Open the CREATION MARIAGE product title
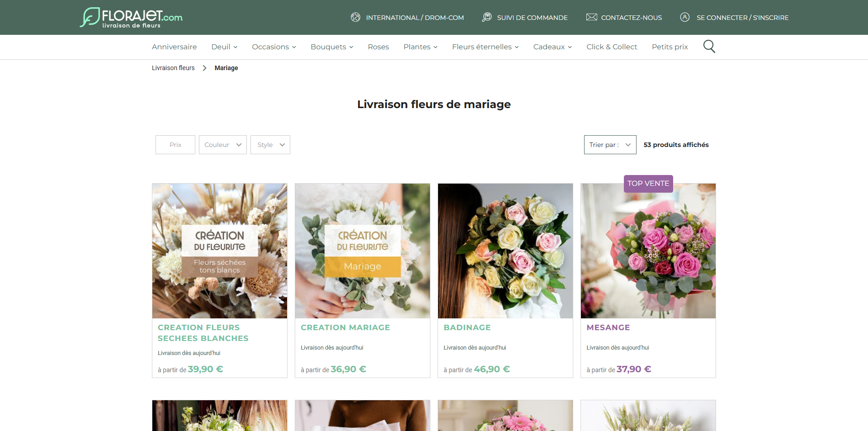Image resolution: width=868 pixels, height=431 pixels. 345,327
